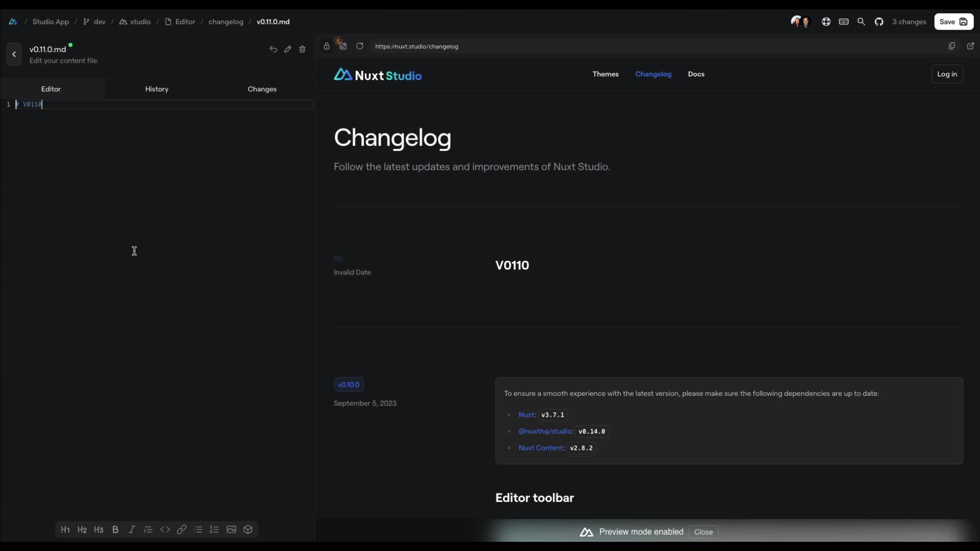This screenshot has width=980, height=551.
Task: Insert an H1 heading from the toolbar
Action: (x=65, y=530)
